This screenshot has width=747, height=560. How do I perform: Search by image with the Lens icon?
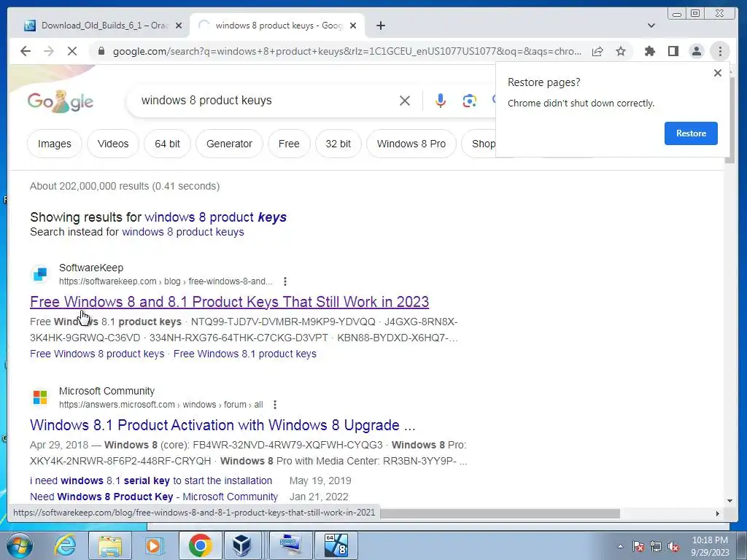click(x=469, y=101)
